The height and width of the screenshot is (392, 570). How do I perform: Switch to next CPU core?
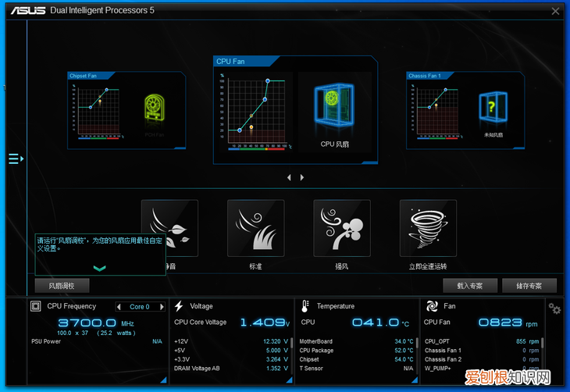click(x=163, y=307)
